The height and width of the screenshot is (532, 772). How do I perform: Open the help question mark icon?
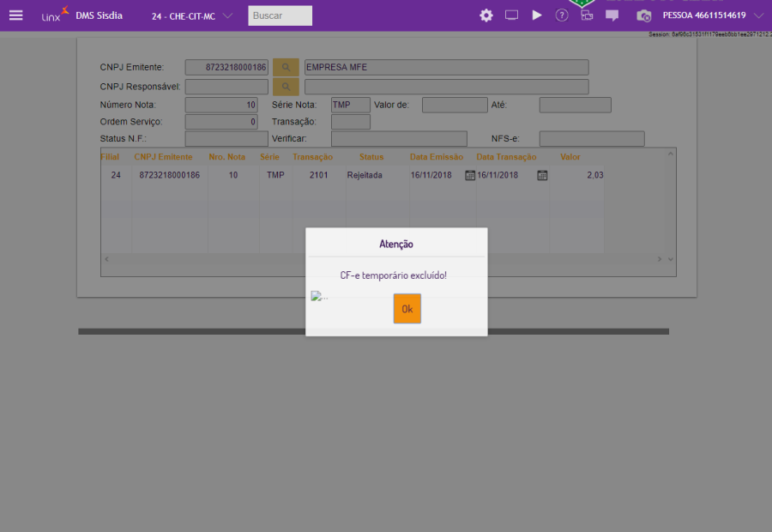pyautogui.click(x=562, y=15)
